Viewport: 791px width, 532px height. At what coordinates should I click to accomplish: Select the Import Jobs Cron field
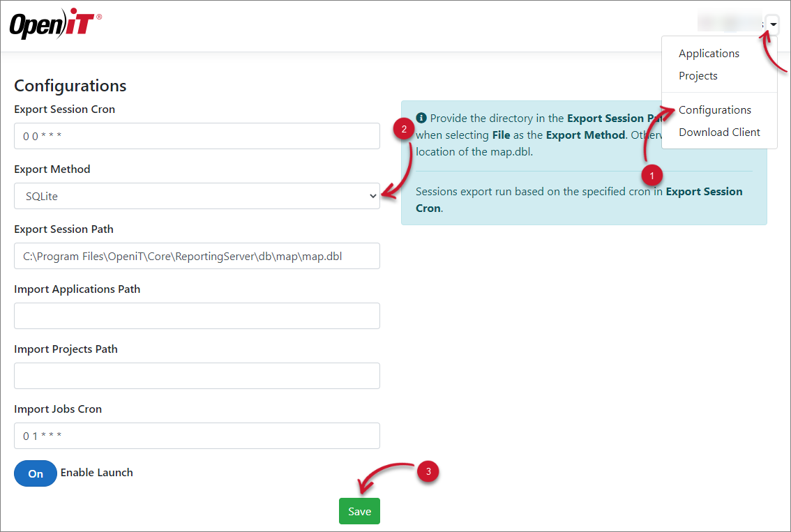197,436
